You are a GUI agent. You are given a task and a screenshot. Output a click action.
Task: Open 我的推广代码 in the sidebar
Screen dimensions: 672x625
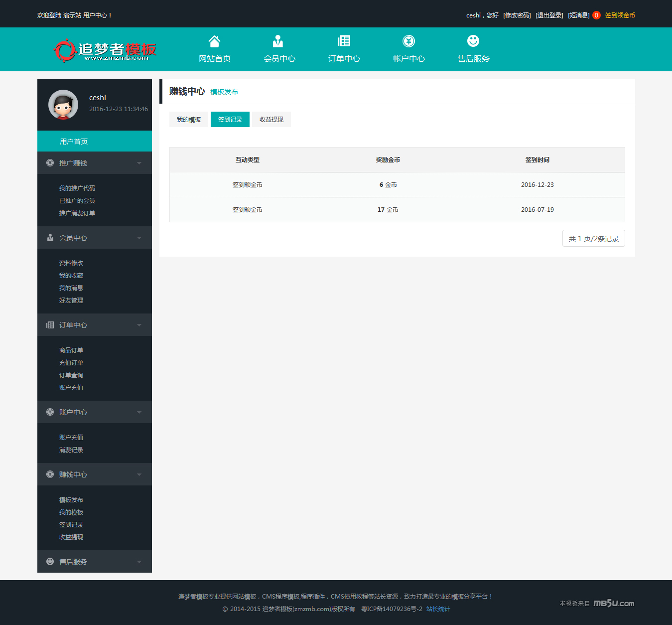(77, 188)
